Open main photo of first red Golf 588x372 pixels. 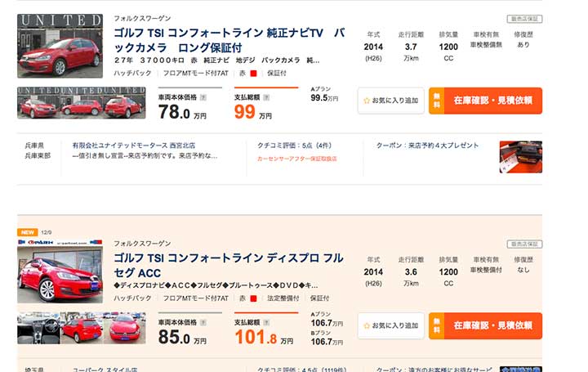tap(60, 46)
